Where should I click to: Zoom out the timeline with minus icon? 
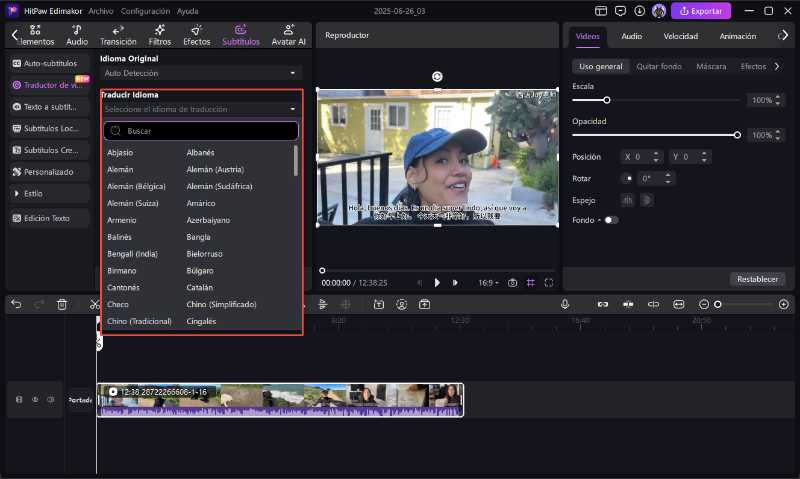coord(704,305)
